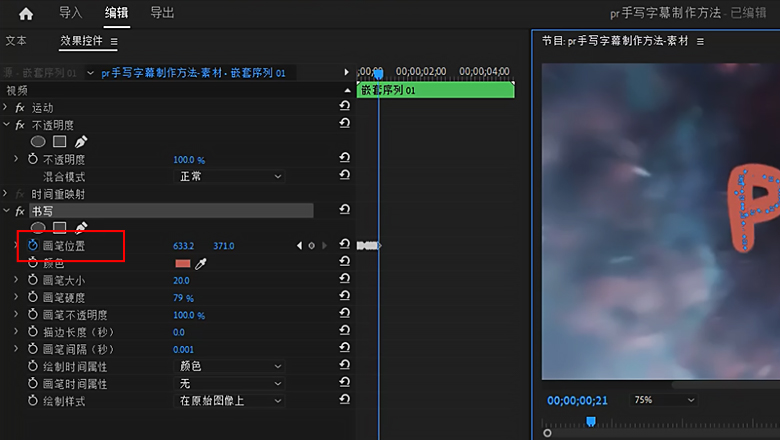Click the 画笔间隔 value 0.001

[x=183, y=350]
